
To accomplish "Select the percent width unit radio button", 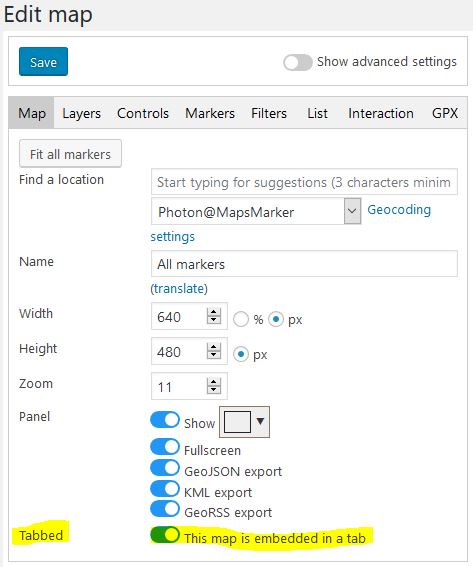I will [241, 319].
